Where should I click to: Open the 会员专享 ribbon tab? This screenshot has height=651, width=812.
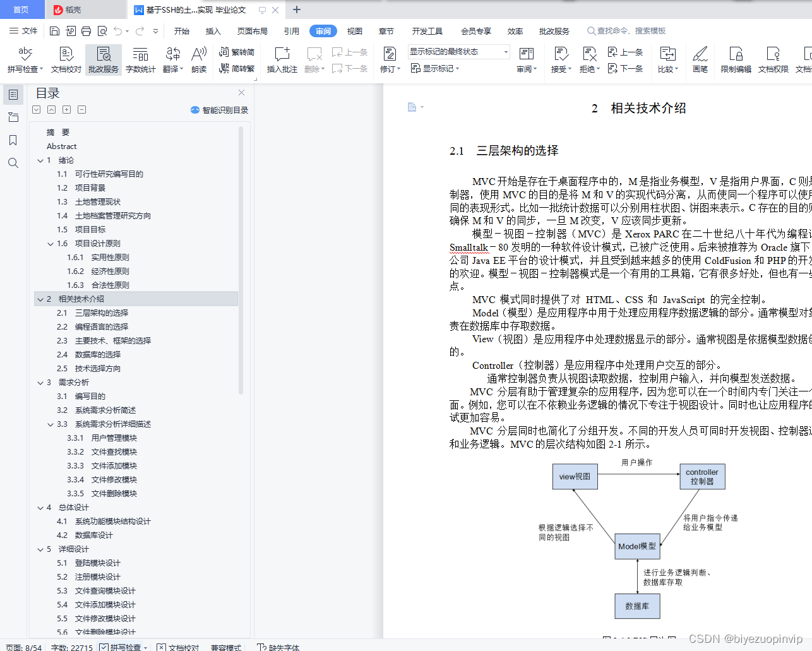pos(476,31)
